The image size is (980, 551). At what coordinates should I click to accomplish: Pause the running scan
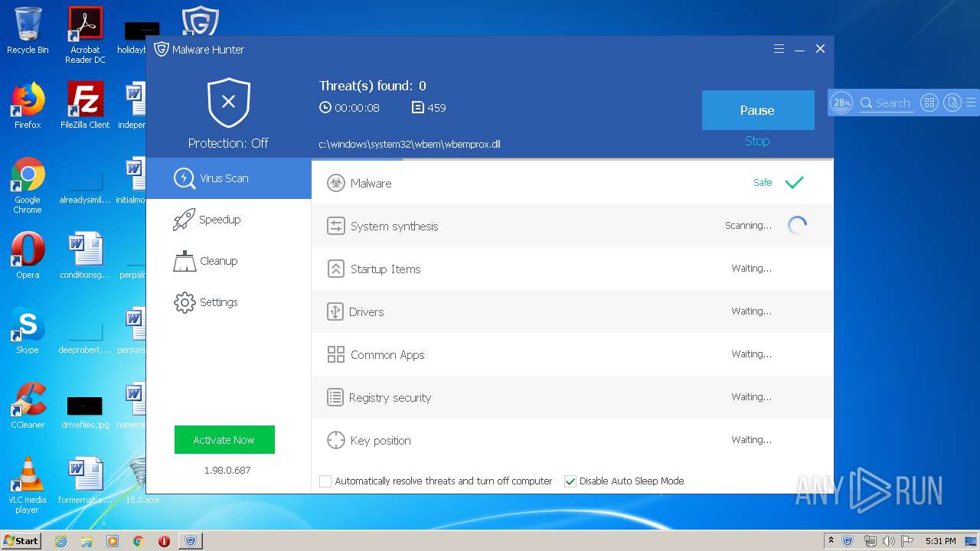coord(758,110)
